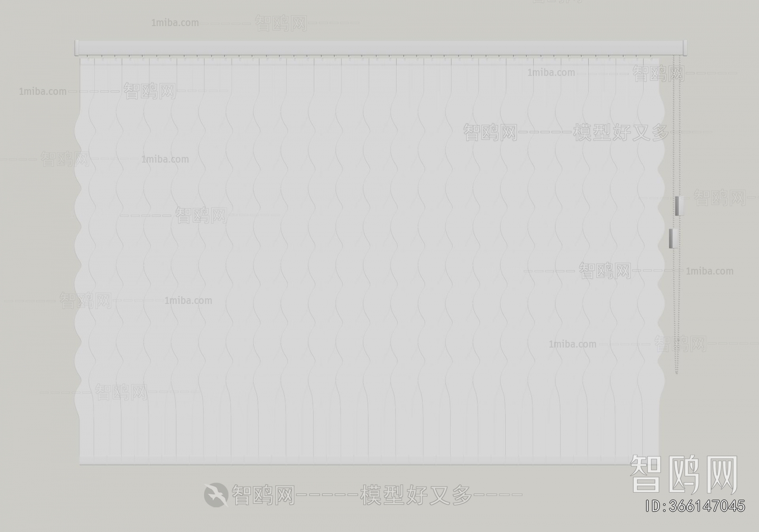Click the upper pull-chain weight handle
Viewport: 759px width, 532px height.
click(677, 205)
